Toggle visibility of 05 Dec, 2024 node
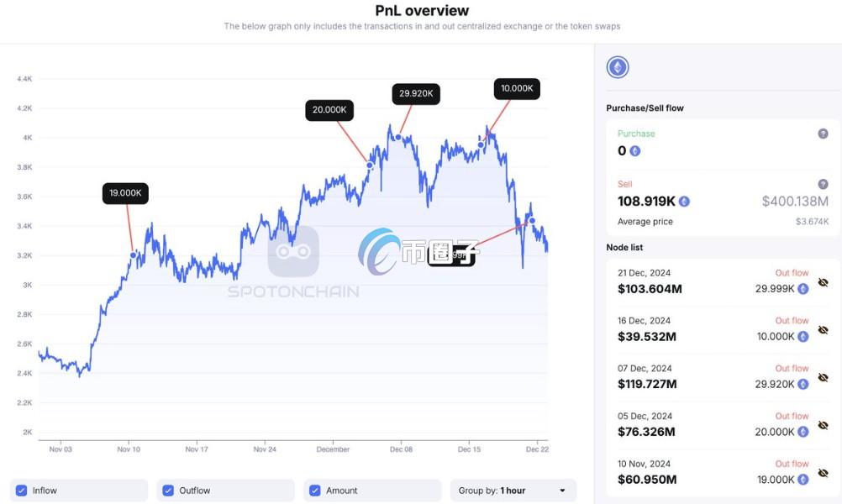This screenshot has width=842, height=504. coord(823,426)
